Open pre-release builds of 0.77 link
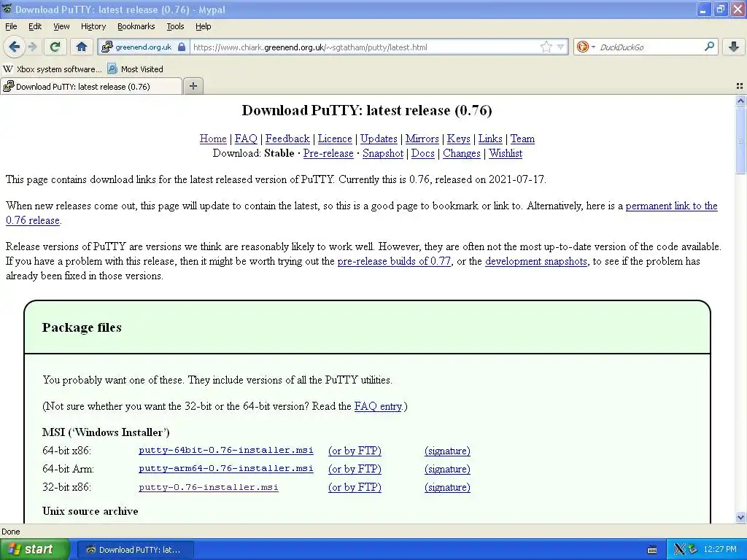Viewport: 747px width, 560px height. (x=394, y=261)
